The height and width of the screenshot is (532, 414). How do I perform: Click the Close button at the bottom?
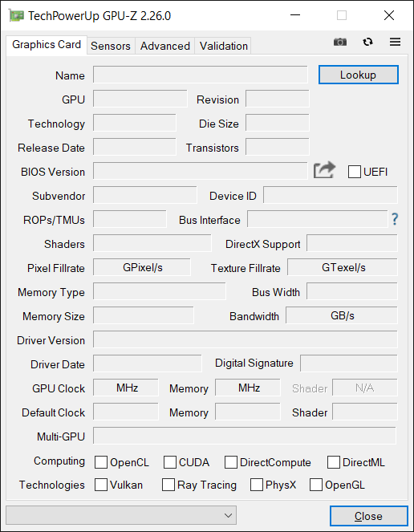click(x=368, y=516)
